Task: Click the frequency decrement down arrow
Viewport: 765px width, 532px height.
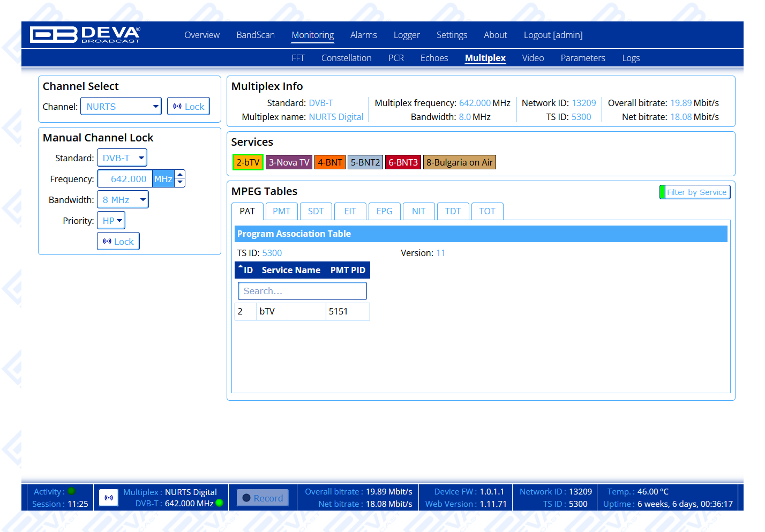Action: click(x=181, y=183)
